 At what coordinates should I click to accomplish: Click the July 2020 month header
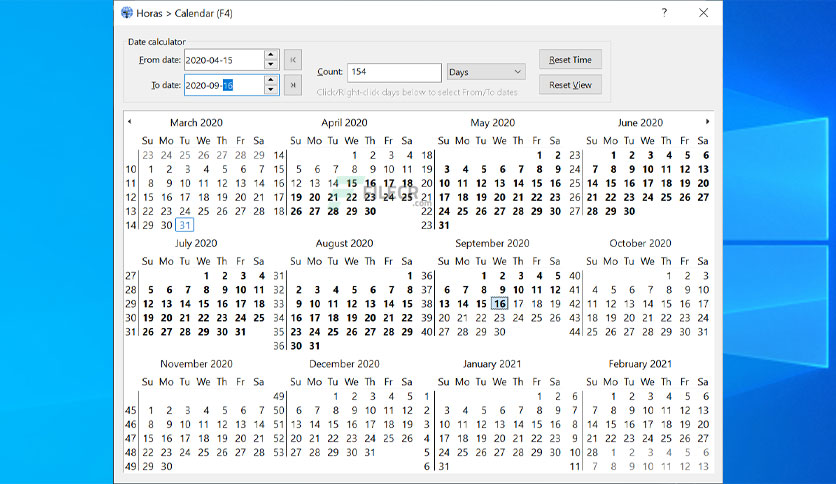(x=196, y=243)
